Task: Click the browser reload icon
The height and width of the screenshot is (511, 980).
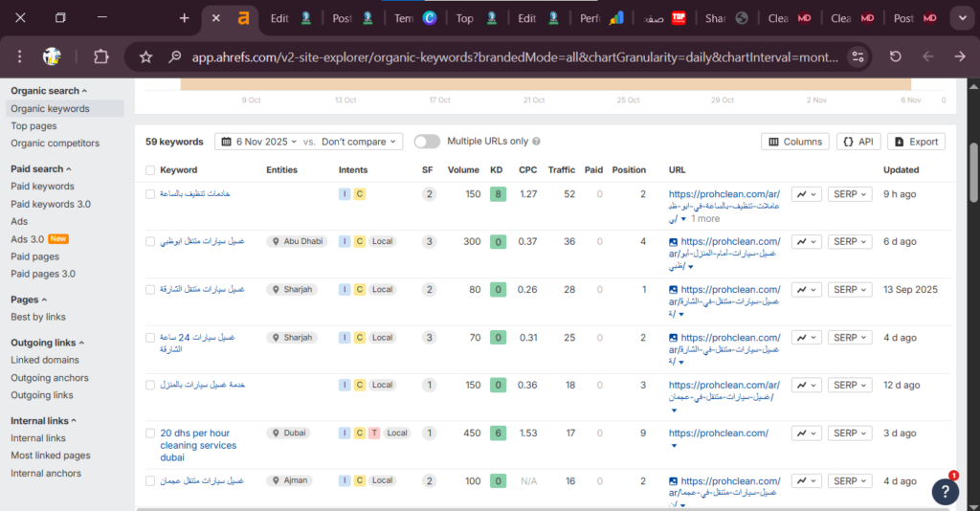Action: click(895, 56)
